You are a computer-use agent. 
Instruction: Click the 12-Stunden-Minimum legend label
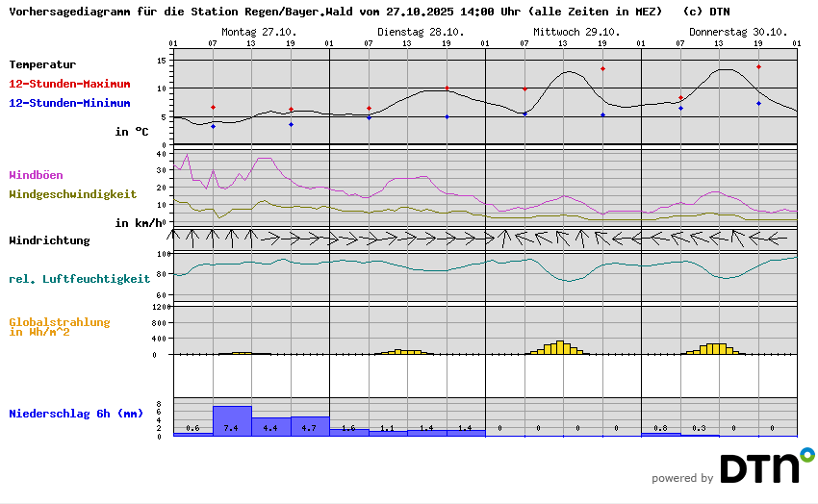[69, 103]
